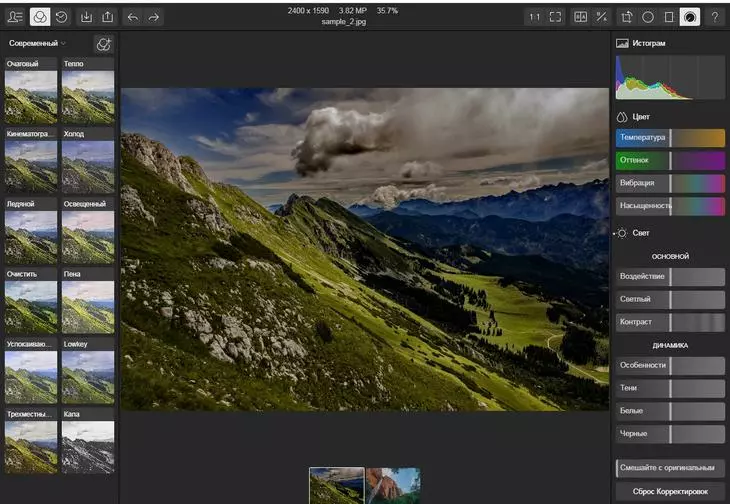Click the add new preset icon
Viewport: 730px width, 504px height.
(103, 44)
